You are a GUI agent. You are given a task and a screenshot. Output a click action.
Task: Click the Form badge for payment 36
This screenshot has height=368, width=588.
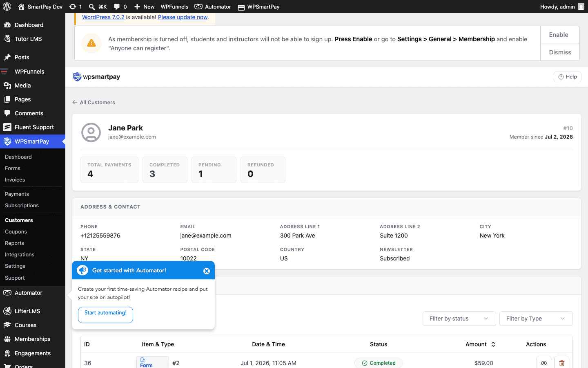pyautogui.click(x=153, y=362)
